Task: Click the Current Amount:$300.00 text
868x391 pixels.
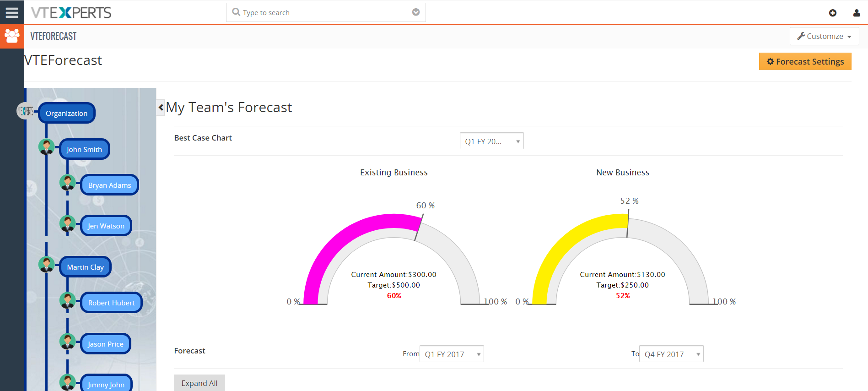Action: tap(394, 275)
